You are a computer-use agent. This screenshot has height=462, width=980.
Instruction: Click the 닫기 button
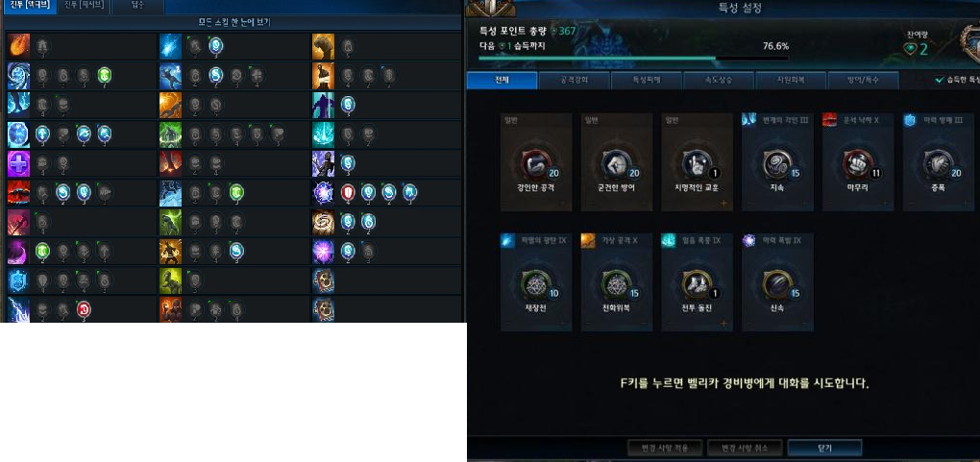pyautogui.click(x=824, y=449)
